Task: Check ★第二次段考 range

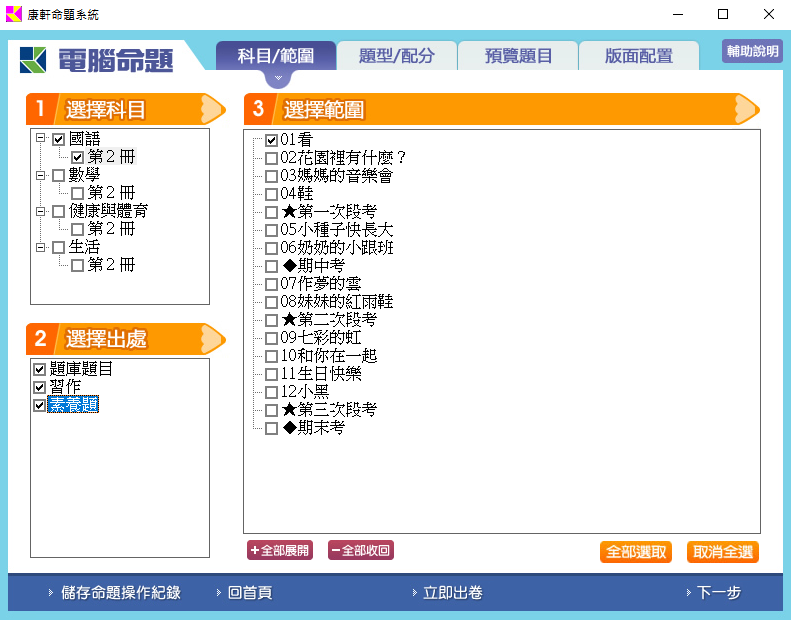Action: click(271, 320)
